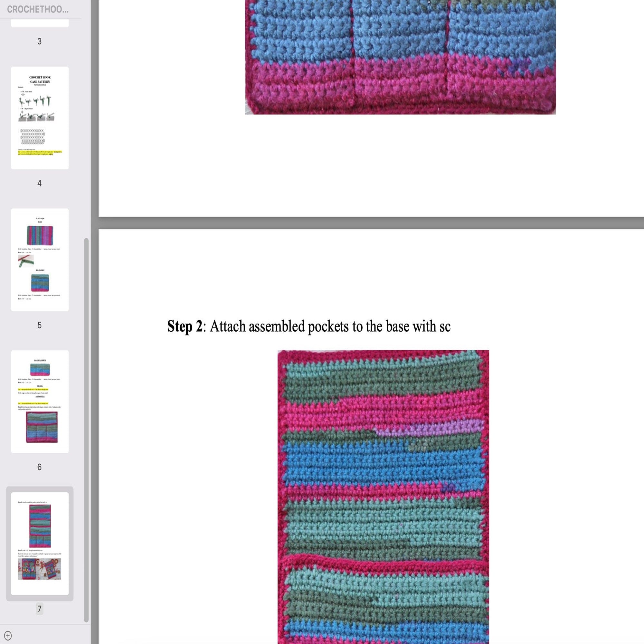Click the pink-bordered base image on the upper page

[x=400, y=57]
